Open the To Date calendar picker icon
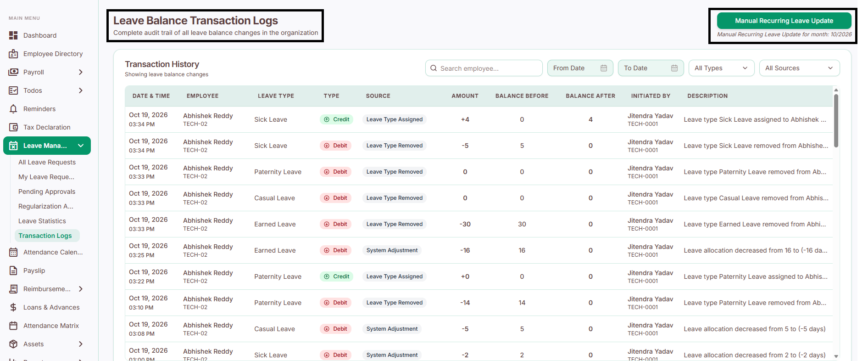The width and height of the screenshot is (868, 361). 674,68
